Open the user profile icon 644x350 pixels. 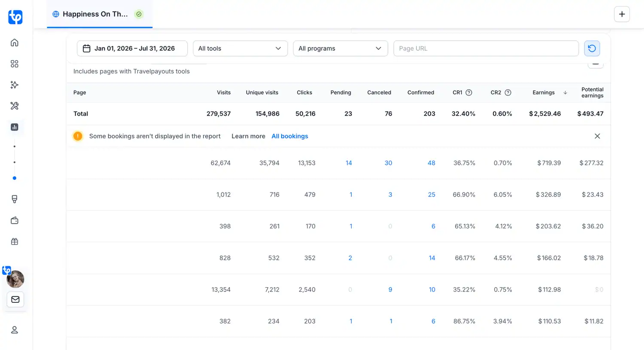click(15, 330)
